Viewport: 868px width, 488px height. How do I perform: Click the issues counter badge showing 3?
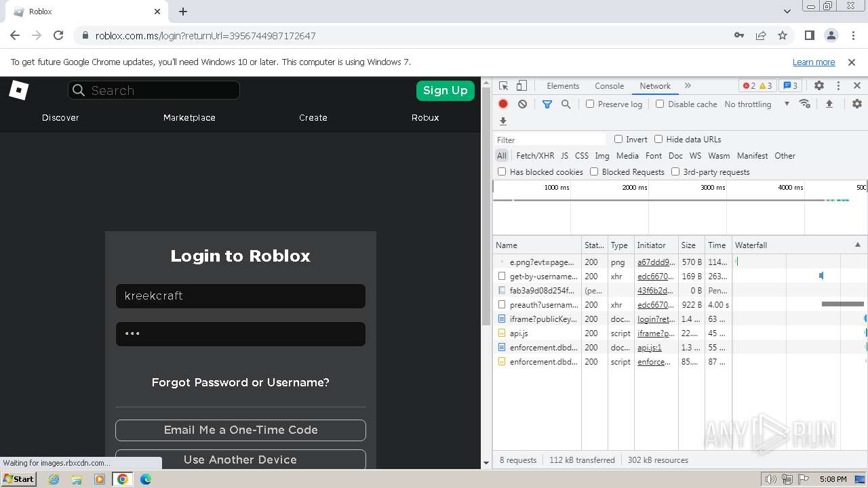(790, 86)
